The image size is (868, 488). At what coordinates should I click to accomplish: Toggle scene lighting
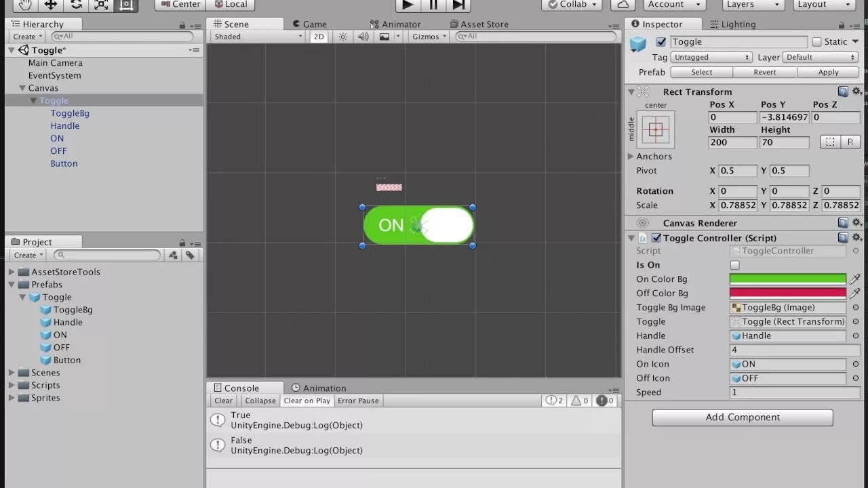[x=343, y=37]
